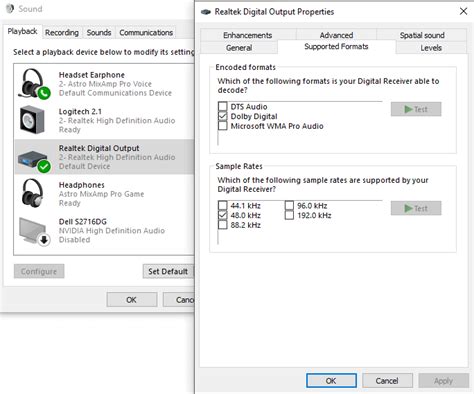
Task: Click Test button for encoded formats
Action: point(416,109)
